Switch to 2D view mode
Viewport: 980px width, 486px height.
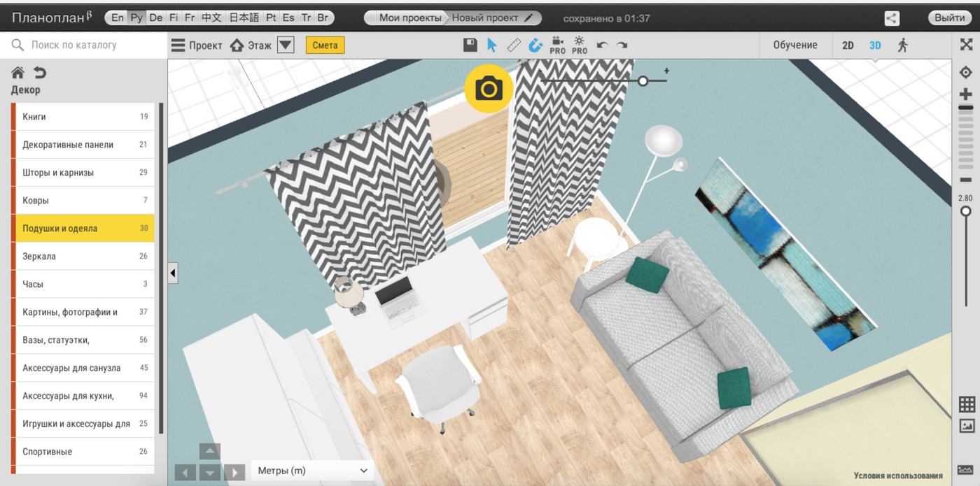point(848,45)
